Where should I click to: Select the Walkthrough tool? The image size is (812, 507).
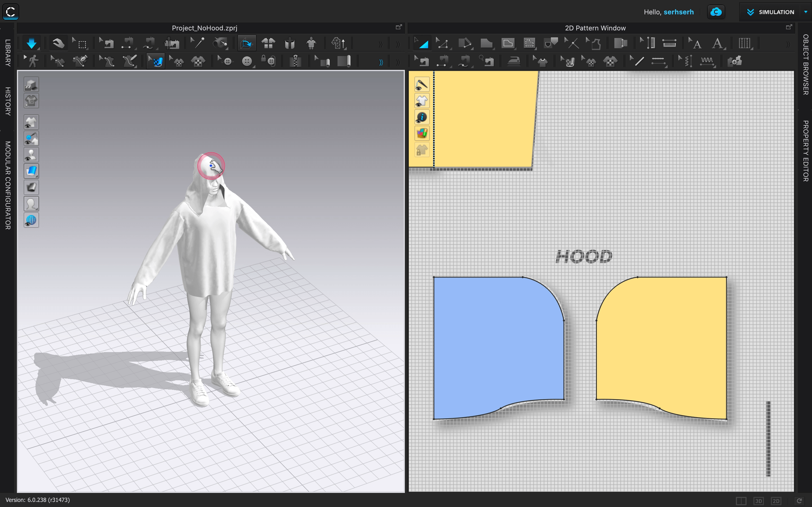click(x=32, y=61)
